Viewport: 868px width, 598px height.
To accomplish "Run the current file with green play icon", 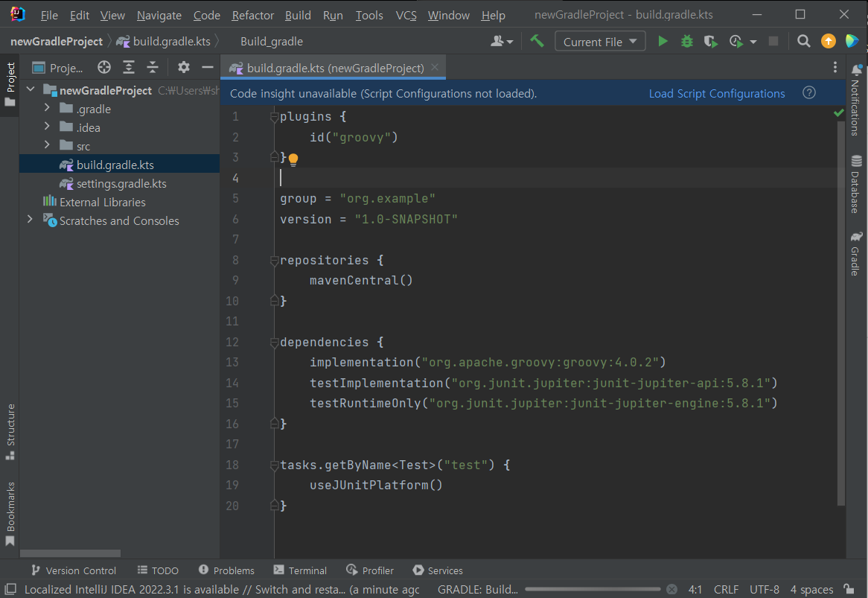I will (662, 41).
